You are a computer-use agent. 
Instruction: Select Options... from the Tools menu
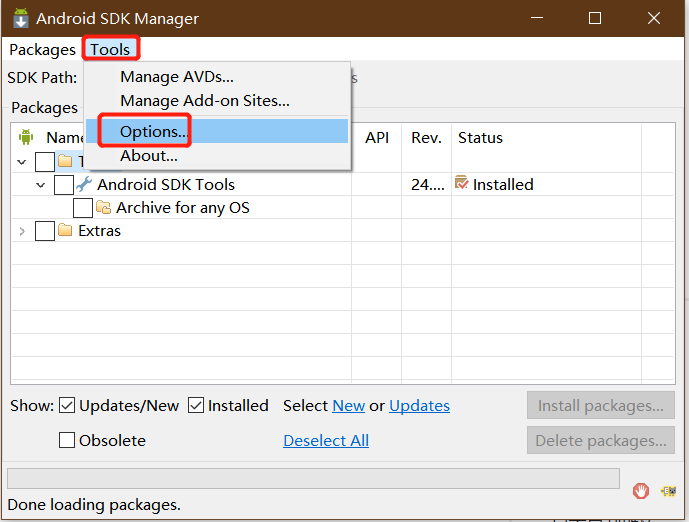[154, 131]
